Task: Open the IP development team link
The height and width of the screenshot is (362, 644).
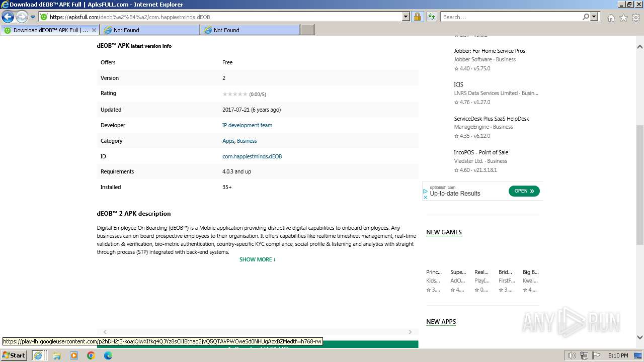Action: (x=247, y=125)
